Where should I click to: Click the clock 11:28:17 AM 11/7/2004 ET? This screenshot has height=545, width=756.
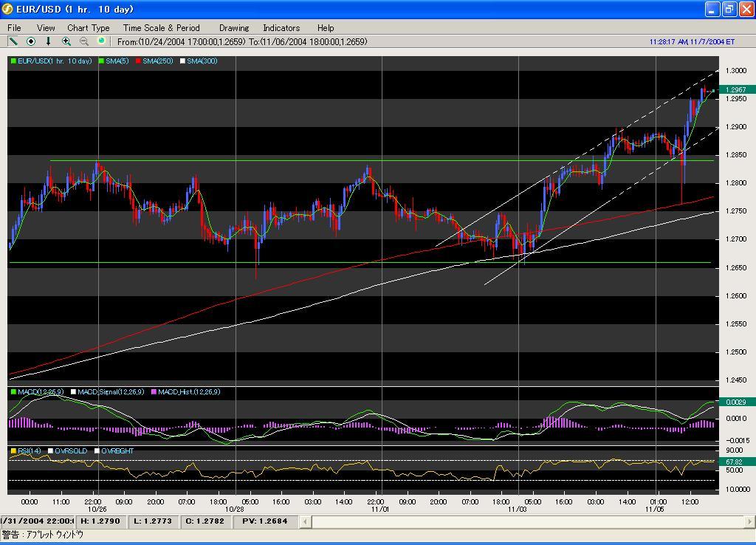pos(692,42)
